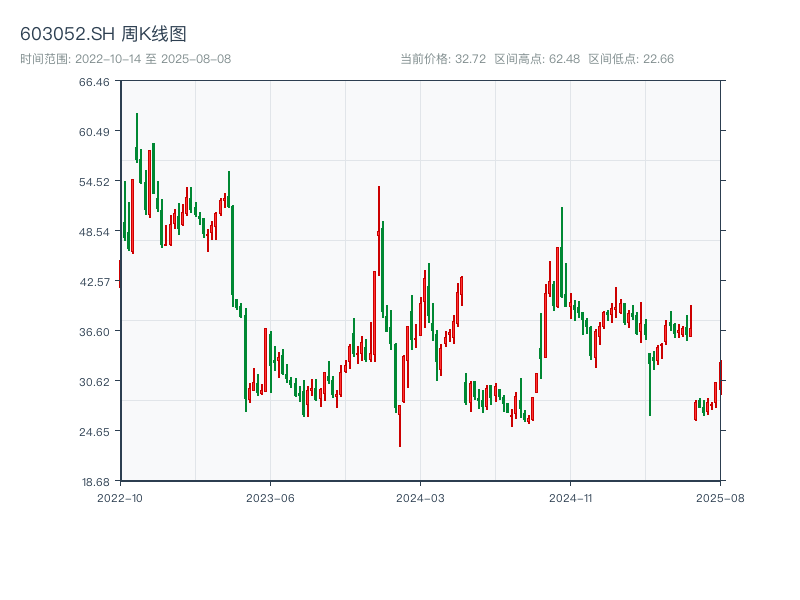Click the x-axis label 2025-08
This screenshot has width=800, height=600.
point(720,498)
